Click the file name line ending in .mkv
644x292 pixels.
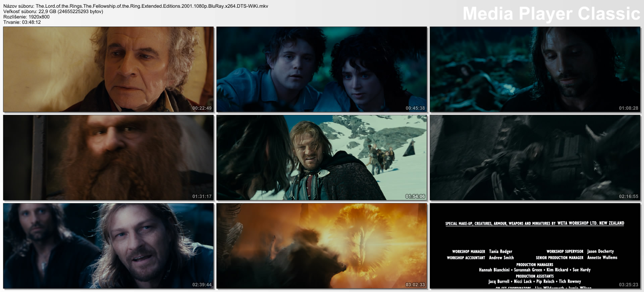click(x=136, y=6)
